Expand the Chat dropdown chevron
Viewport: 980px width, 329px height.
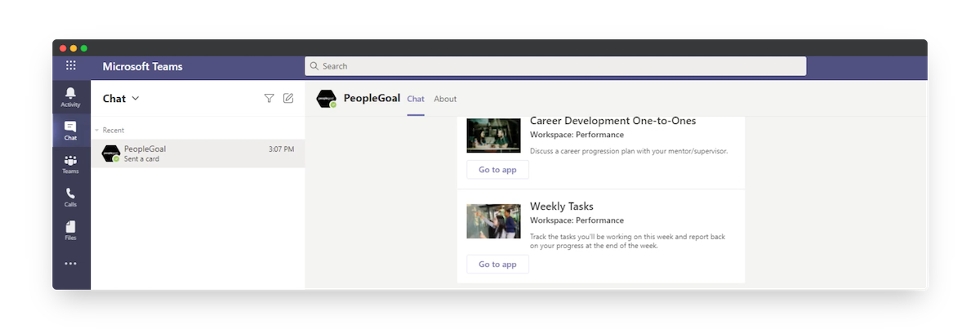pyautogui.click(x=136, y=98)
